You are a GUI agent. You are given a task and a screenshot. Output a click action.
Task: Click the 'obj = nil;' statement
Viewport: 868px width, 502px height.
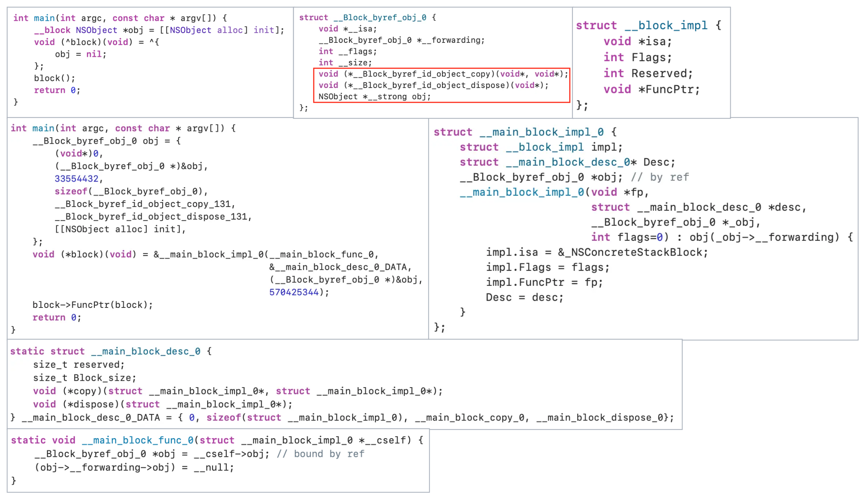(x=80, y=54)
